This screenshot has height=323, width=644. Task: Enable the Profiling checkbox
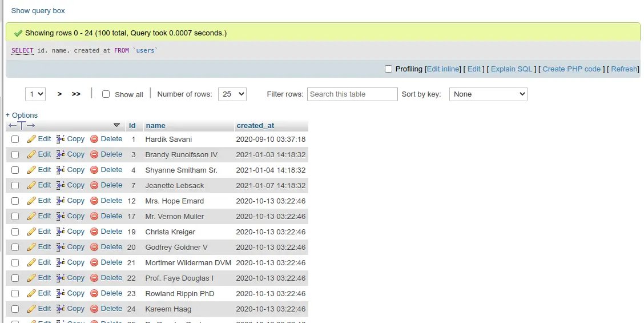pos(388,69)
